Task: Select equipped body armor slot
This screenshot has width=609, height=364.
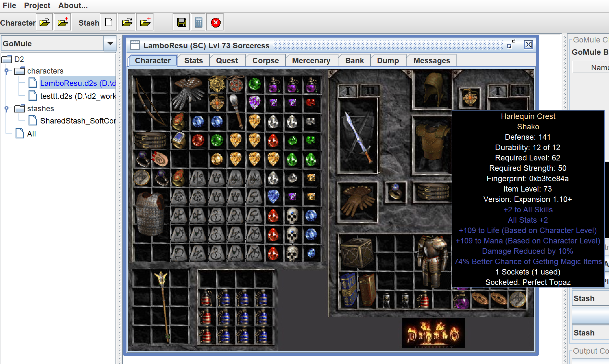Action: (x=432, y=145)
